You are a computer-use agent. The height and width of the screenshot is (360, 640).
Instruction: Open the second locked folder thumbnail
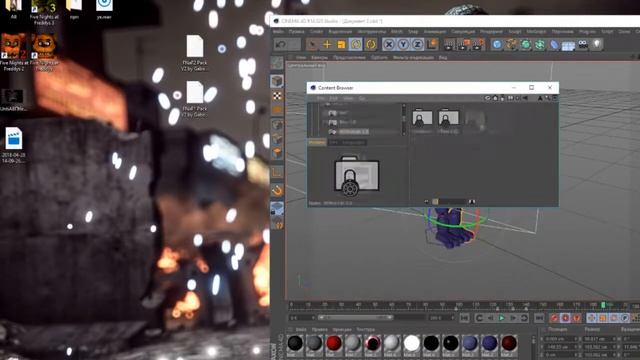point(448,119)
